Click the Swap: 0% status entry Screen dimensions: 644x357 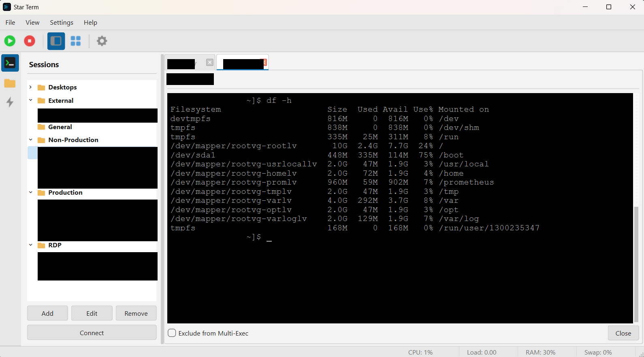click(598, 353)
